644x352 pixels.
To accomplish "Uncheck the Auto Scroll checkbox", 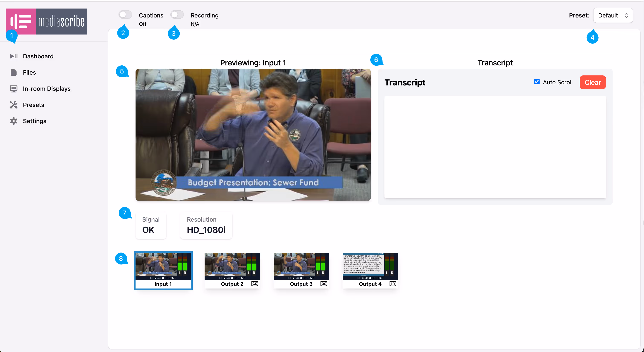I will 537,81.
